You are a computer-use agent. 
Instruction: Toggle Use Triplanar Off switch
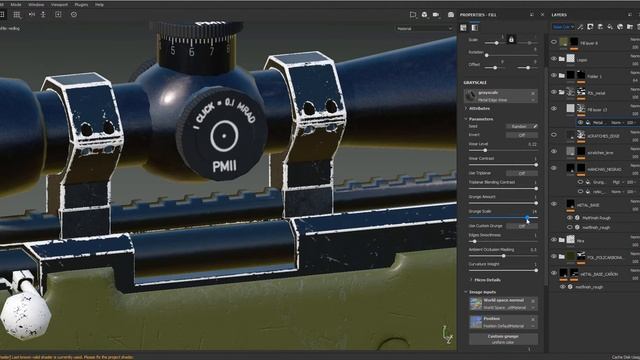[x=522, y=173]
